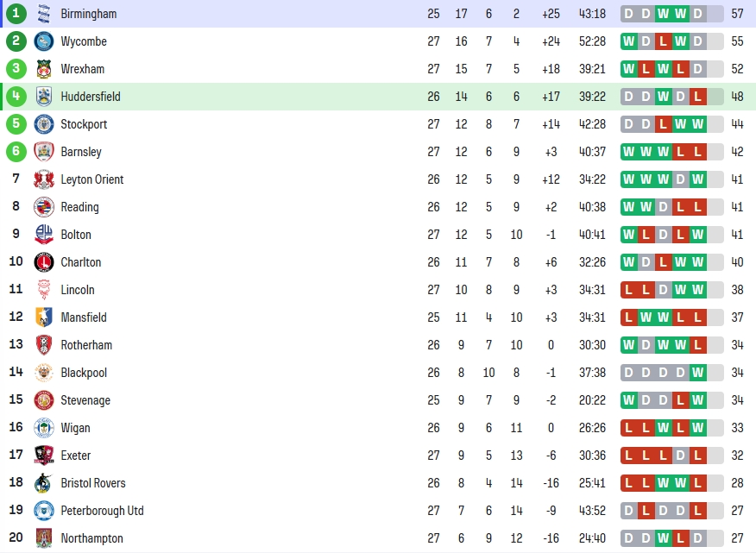The width and height of the screenshot is (756, 553).
Task: Select the Exeter table row
Action: (378, 456)
